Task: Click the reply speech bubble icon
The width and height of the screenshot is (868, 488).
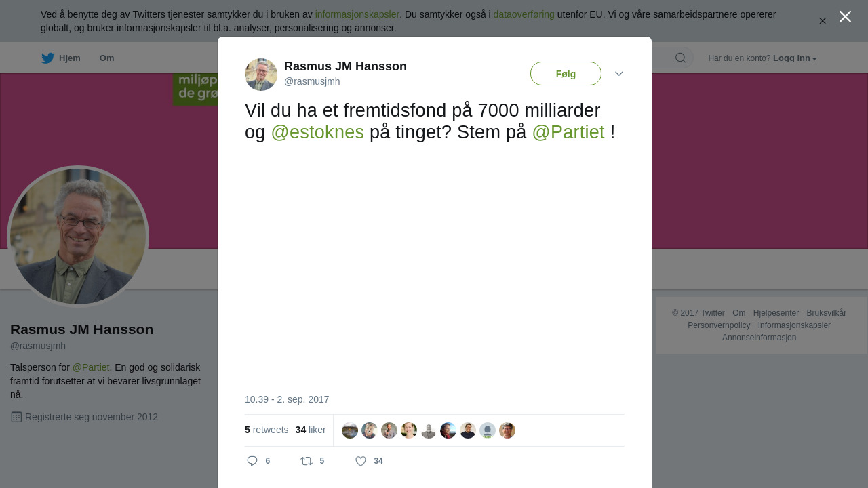Action: [252, 461]
